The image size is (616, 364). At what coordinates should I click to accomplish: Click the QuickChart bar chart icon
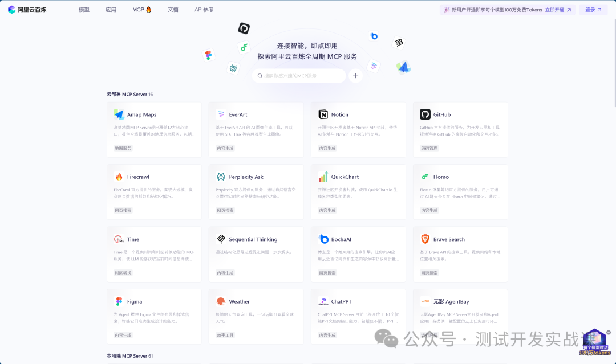(323, 177)
